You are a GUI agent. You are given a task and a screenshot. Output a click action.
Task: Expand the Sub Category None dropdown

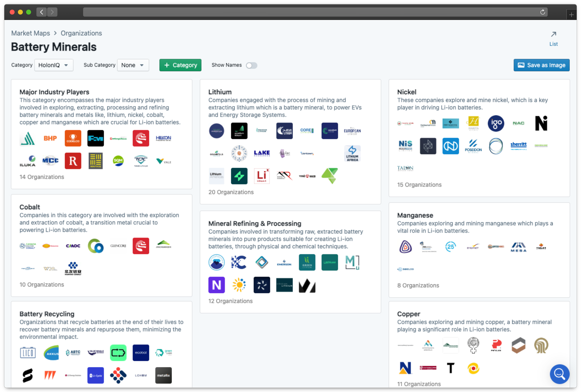pyautogui.click(x=133, y=65)
